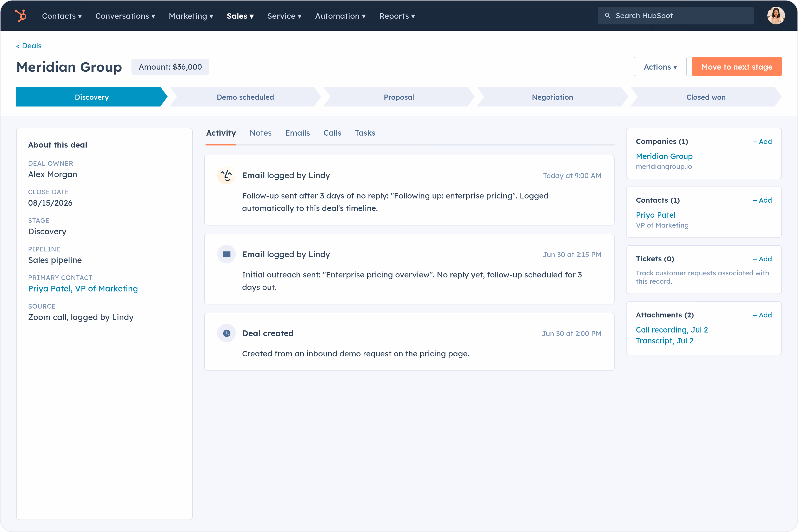Click the Attachments (2) heading
This screenshot has height=532, width=798.
pyautogui.click(x=665, y=315)
